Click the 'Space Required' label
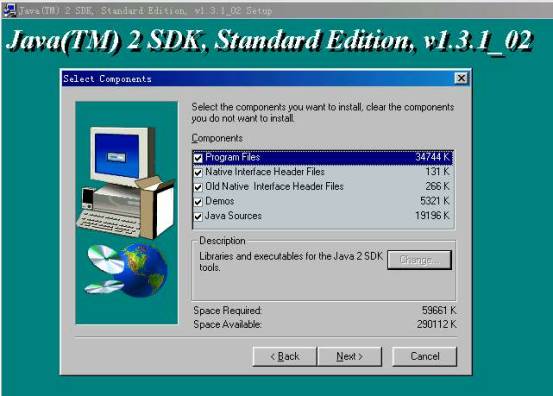The height and width of the screenshot is (396, 553). click(227, 311)
